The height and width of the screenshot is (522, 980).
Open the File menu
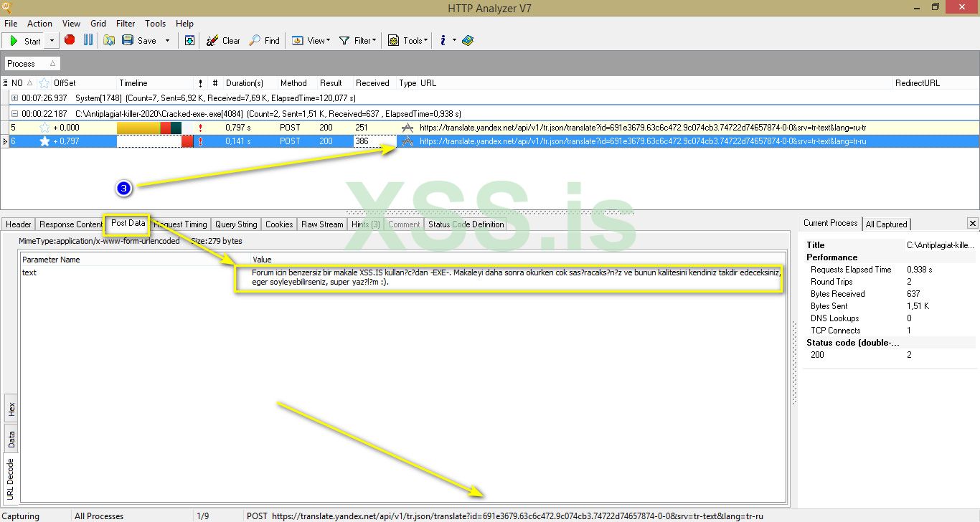click(x=11, y=24)
